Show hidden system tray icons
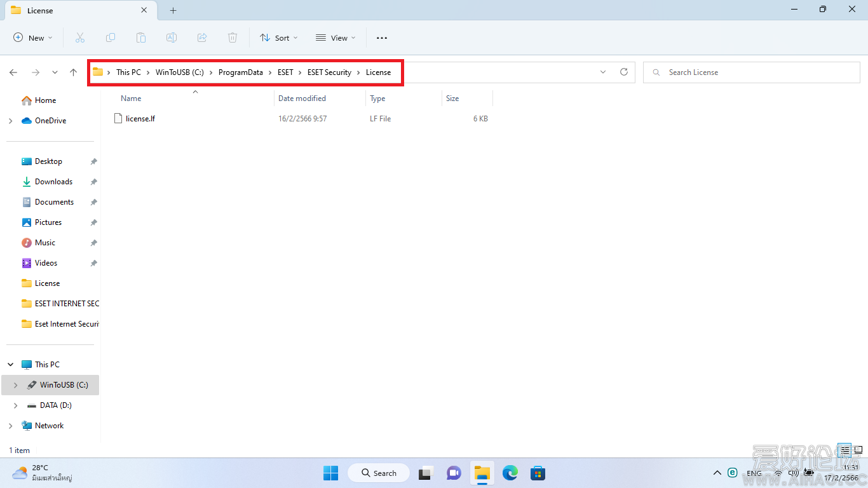This screenshot has width=868, height=488. coord(717,473)
